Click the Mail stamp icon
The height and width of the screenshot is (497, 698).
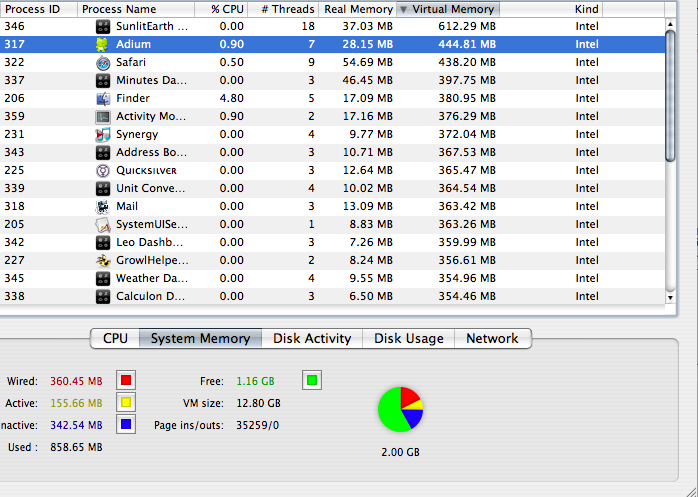(x=103, y=207)
